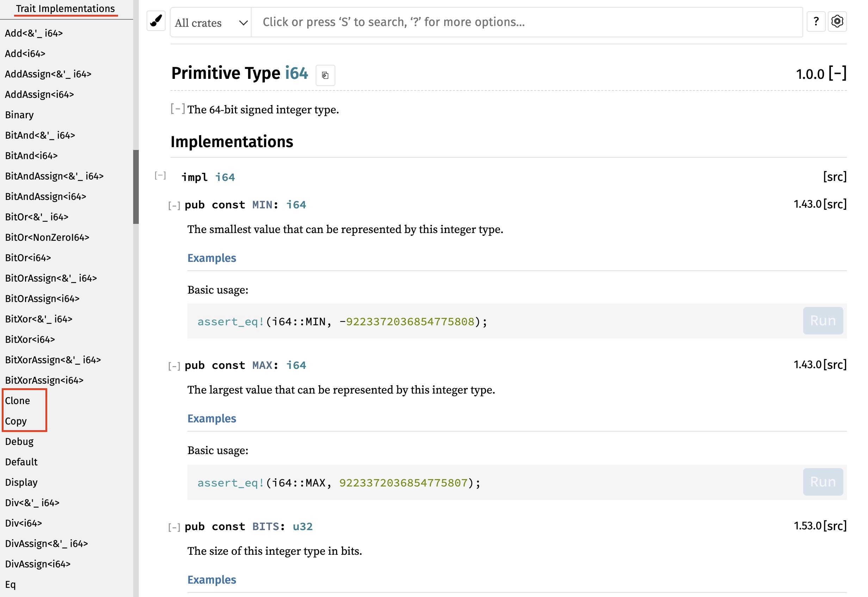Collapse the i64 description text toggle
The width and height of the screenshot is (868, 597).
point(178,109)
